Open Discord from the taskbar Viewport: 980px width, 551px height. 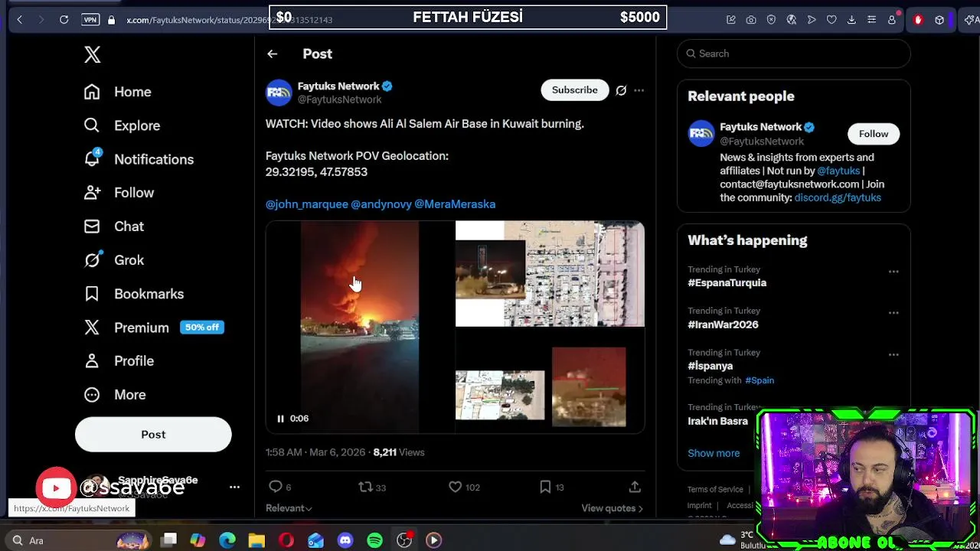(x=345, y=540)
